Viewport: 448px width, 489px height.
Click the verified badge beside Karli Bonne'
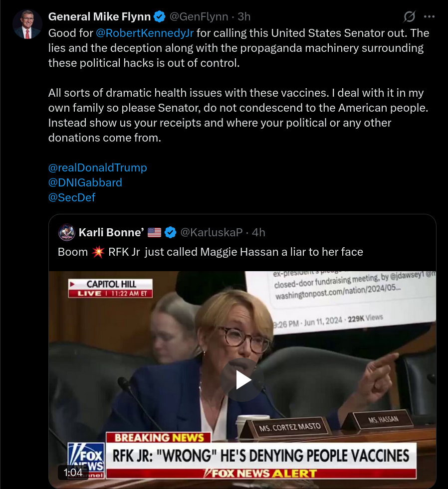pos(170,232)
